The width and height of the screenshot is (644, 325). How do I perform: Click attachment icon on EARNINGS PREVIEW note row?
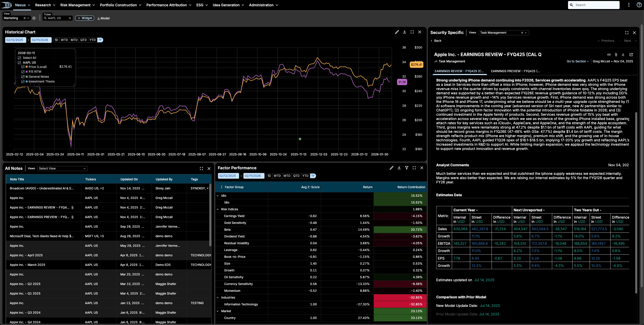[72, 217]
